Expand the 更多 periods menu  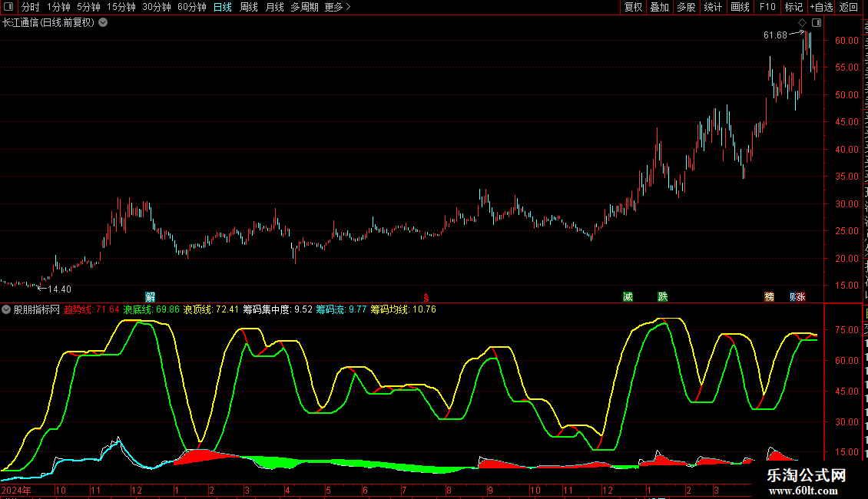(x=337, y=7)
